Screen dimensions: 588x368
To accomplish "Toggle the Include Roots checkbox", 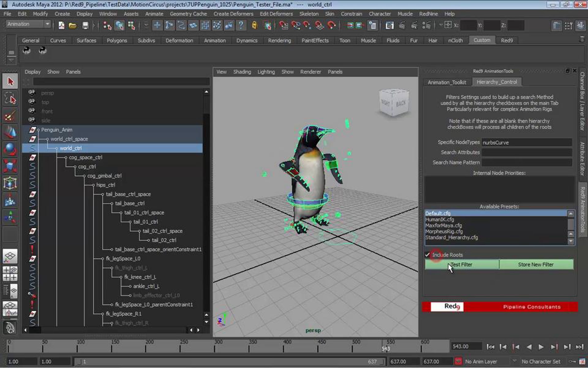I will (x=428, y=255).
